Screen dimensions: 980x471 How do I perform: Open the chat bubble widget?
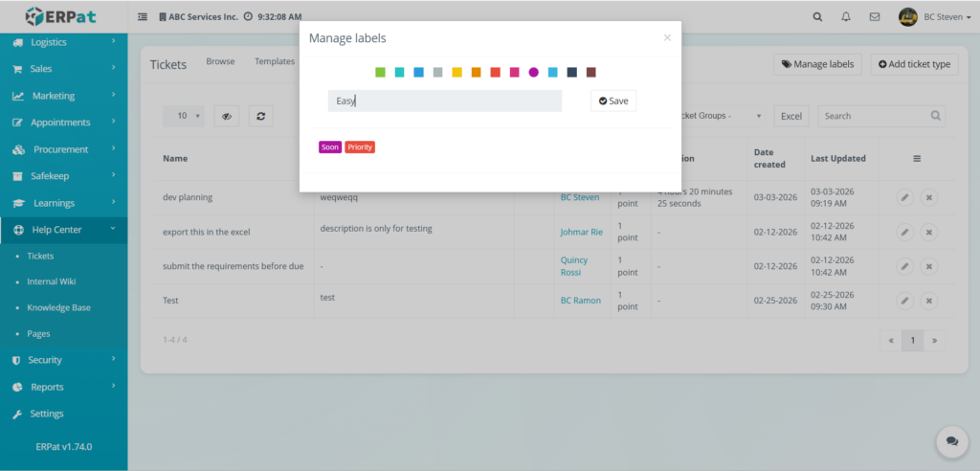point(952,441)
